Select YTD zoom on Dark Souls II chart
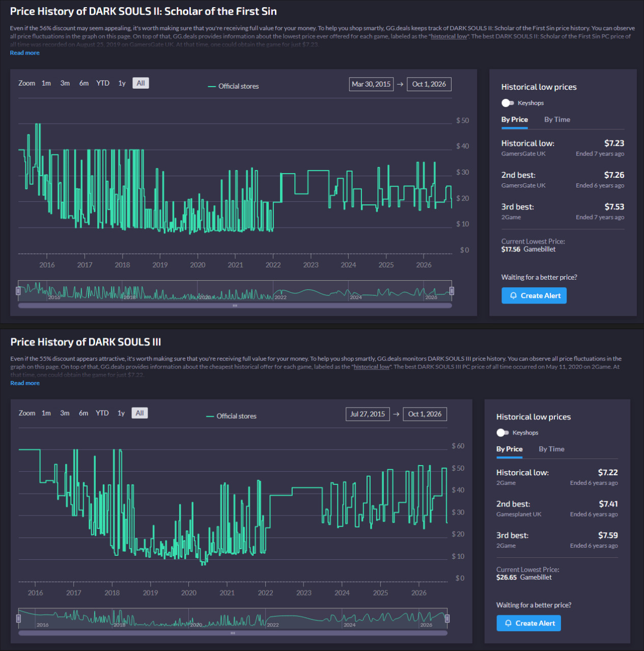644x651 pixels. point(103,83)
